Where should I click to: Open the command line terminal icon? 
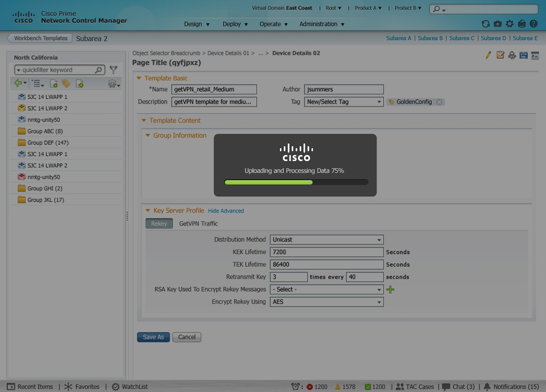pos(535,55)
